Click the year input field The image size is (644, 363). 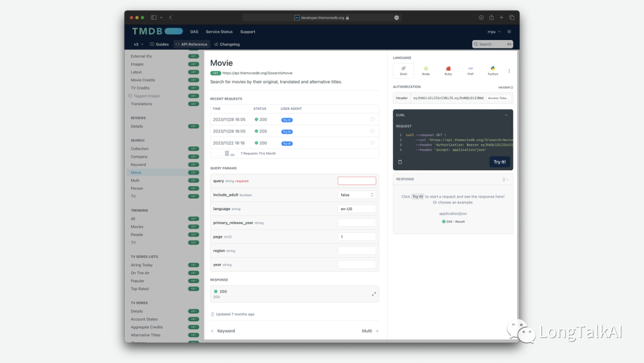click(357, 264)
